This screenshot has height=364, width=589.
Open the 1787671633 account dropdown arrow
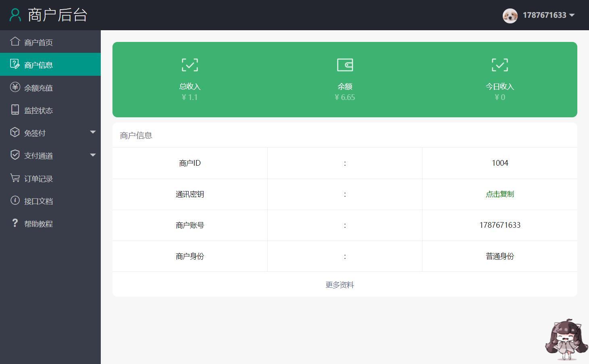point(572,15)
